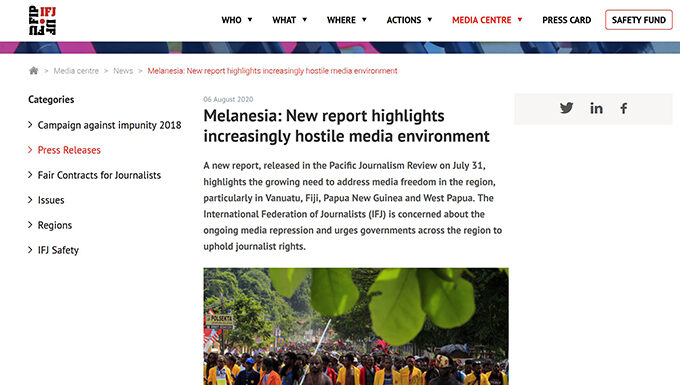Expand the WHERE dropdown arrow
This screenshot has width=680, height=385.
click(364, 20)
